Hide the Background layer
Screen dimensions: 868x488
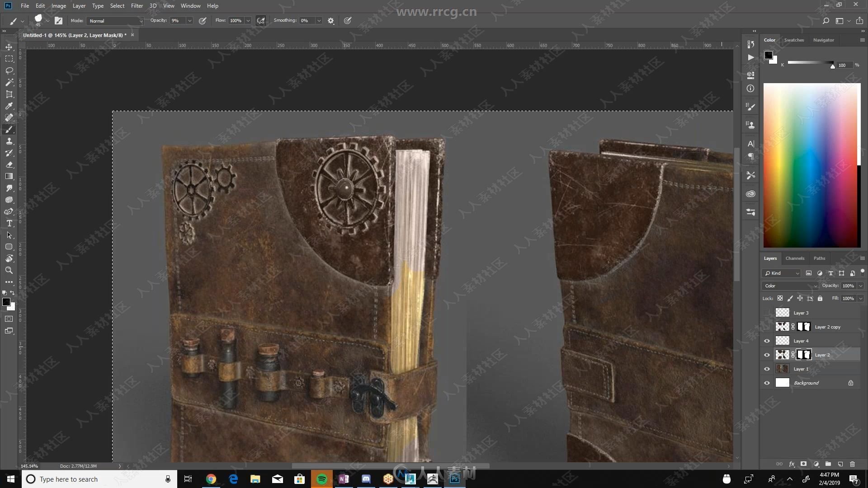pyautogui.click(x=767, y=383)
